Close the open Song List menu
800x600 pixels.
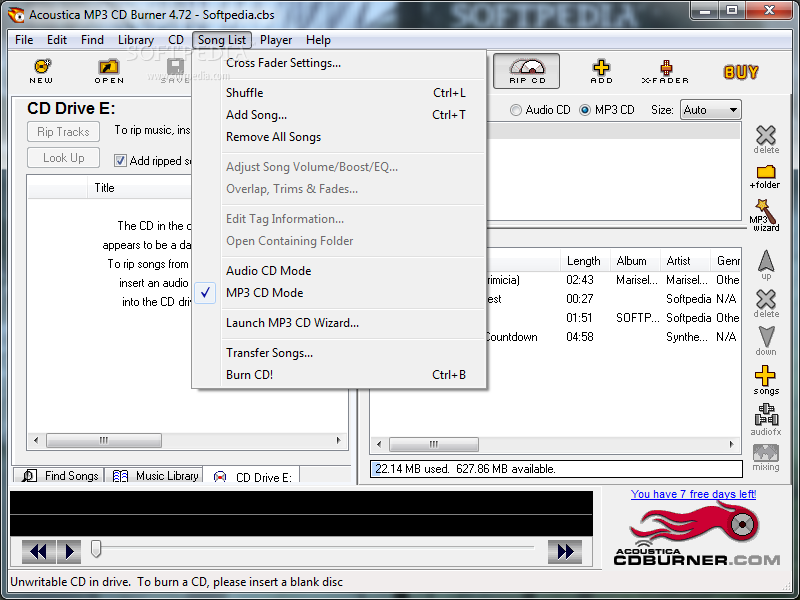pyautogui.click(x=222, y=40)
